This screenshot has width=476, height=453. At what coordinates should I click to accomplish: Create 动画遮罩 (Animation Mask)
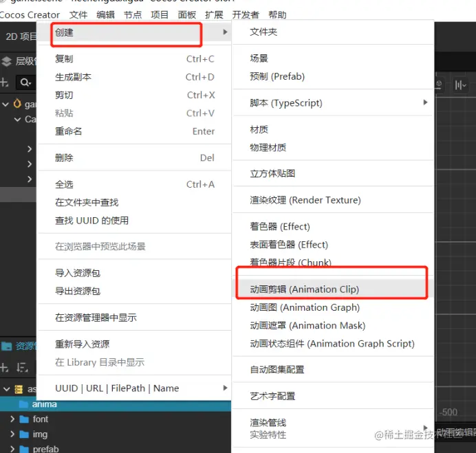[333, 326]
